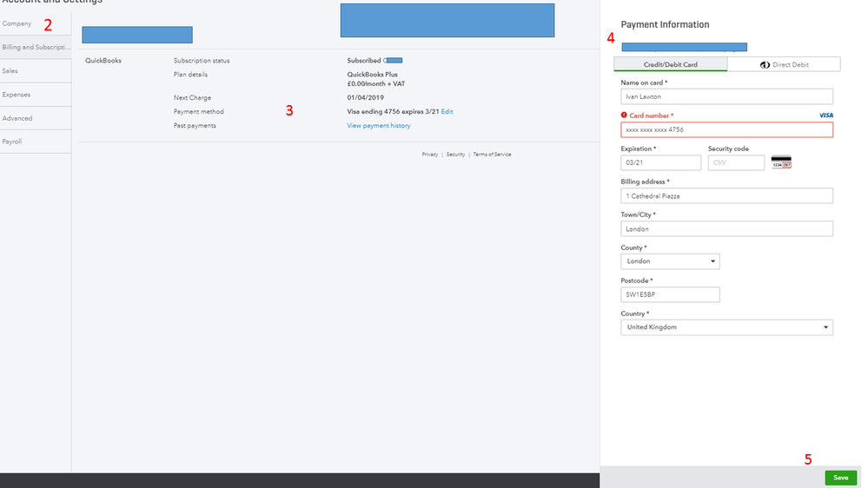Screen dimensions: 868x488
Task: Click the Town/City field
Action: 726,228
